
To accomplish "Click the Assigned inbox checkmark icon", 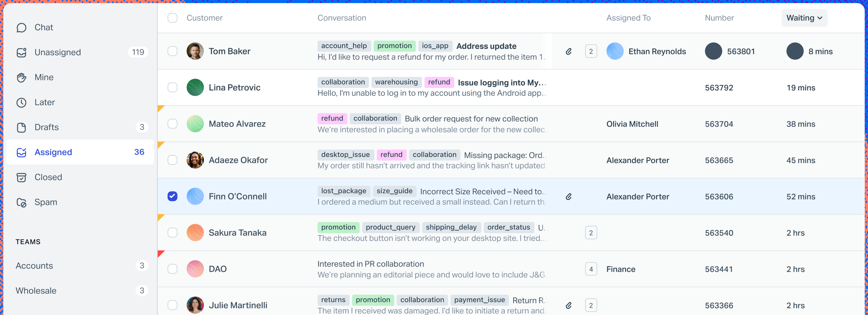I will tap(22, 152).
